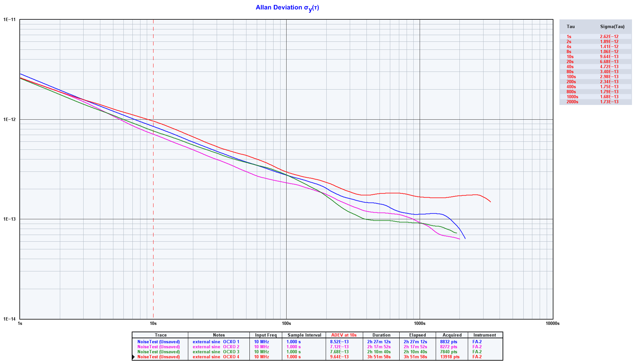Click the Duration cell 2h 27m 12s

pos(379,342)
